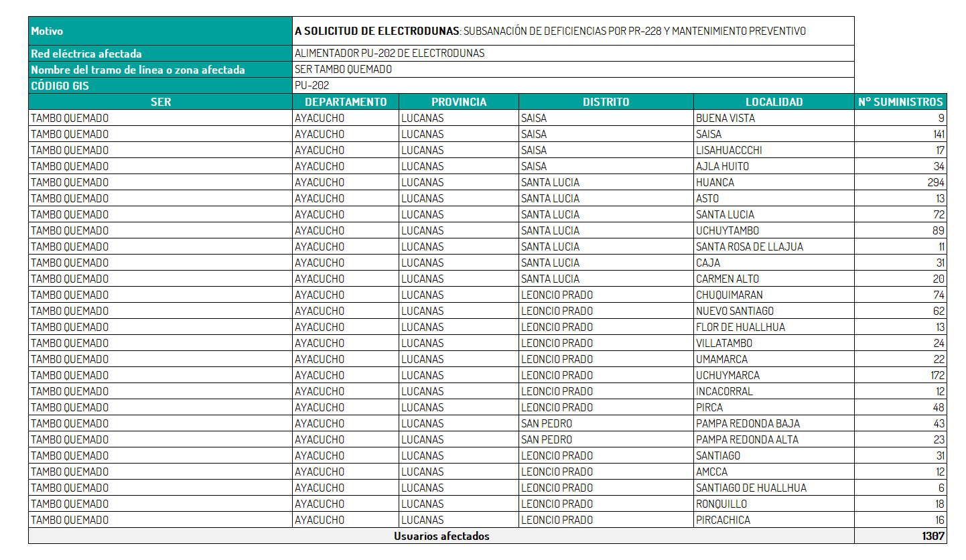Click AYACUCHO department in RONQUILLO row
The height and width of the screenshot is (560, 966).
346,504
